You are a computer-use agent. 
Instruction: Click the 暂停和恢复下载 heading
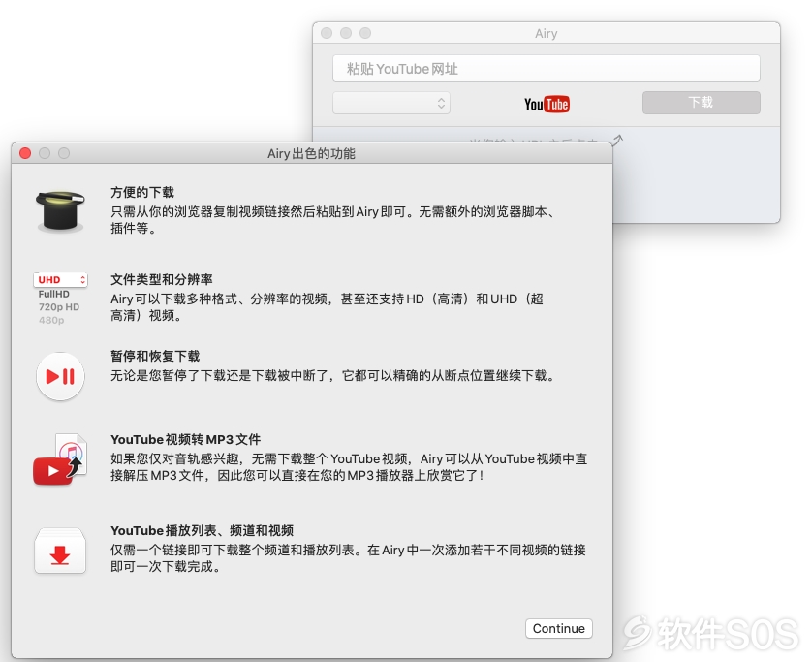coord(155,356)
